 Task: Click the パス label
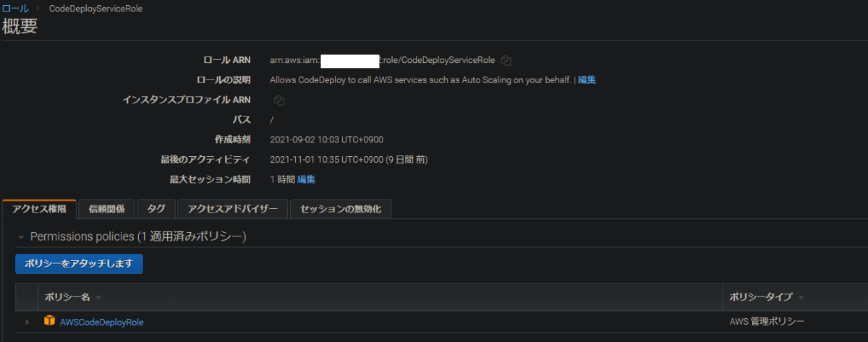pyautogui.click(x=242, y=119)
